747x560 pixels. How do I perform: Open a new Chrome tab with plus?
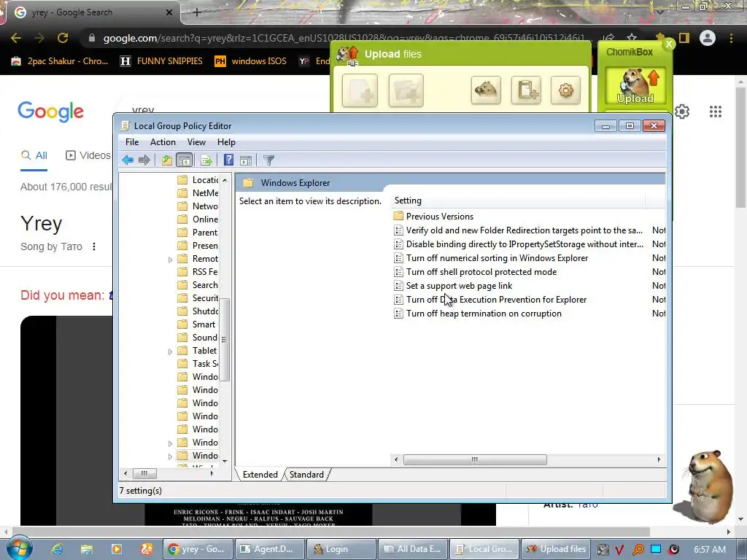(197, 12)
